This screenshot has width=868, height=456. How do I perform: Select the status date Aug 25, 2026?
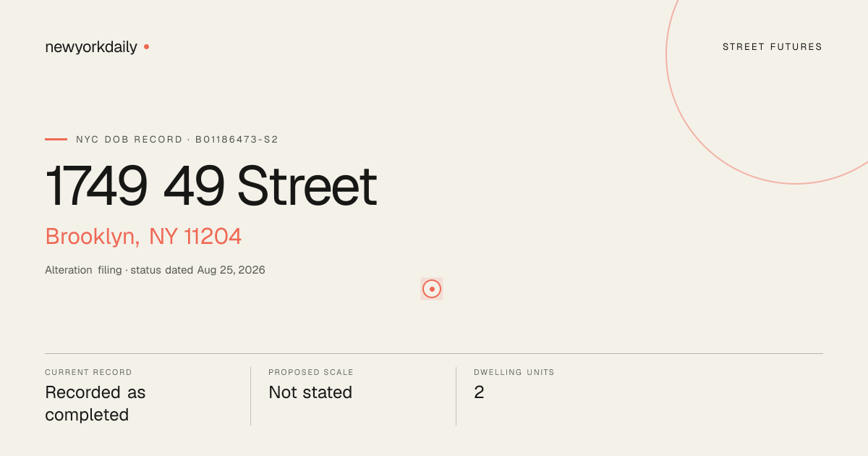231,270
